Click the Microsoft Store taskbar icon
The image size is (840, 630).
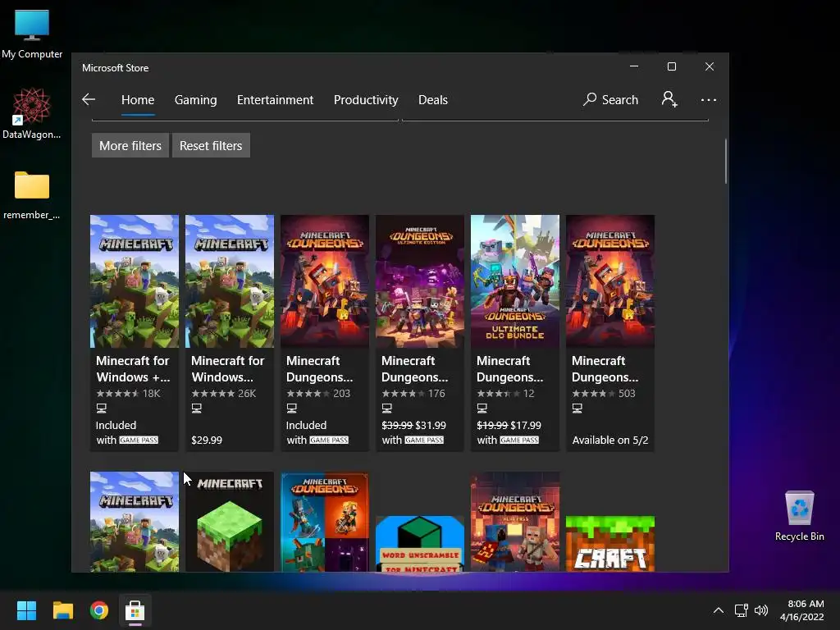[135, 610]
